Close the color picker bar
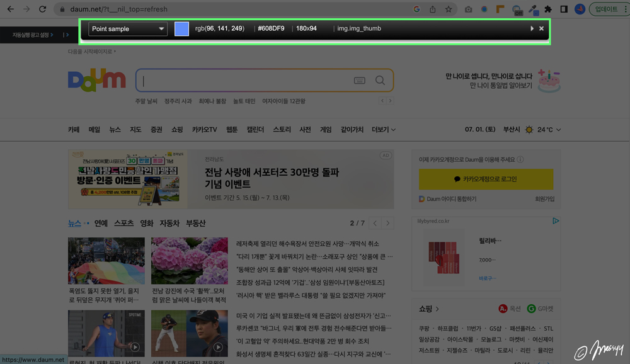 (541, 28)
